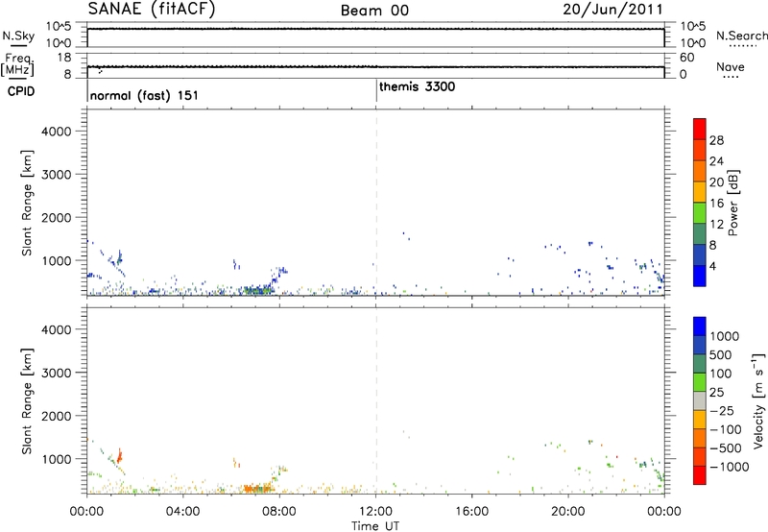Click the N.Search legend label
Screen dimensions: 768x532
tap(741, 36)
